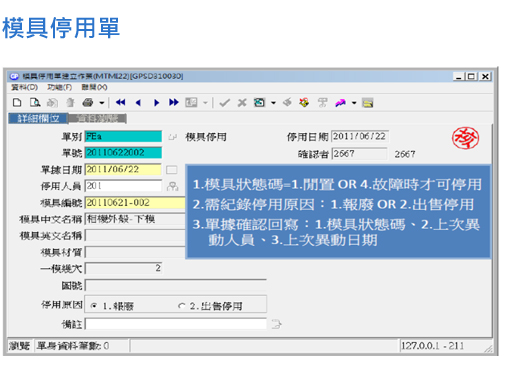Click into the 備註 text field
The width and height of the screenshot is (516, 366).
(176, 324)
